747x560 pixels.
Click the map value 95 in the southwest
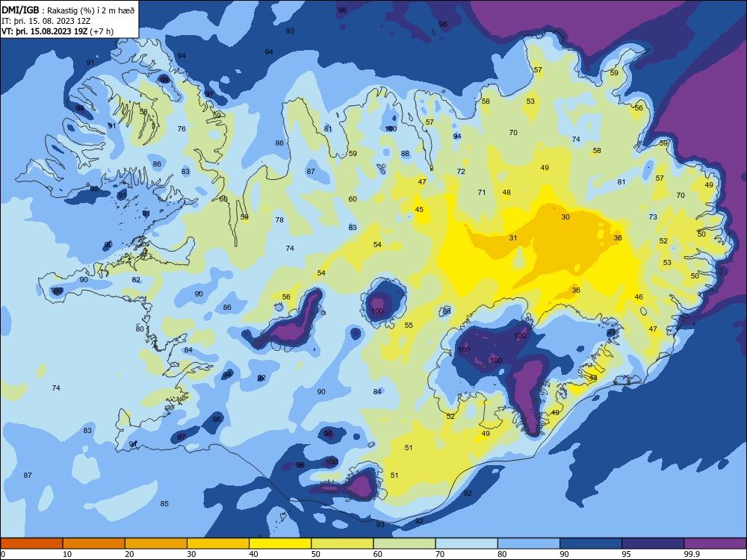pyautogui.click(x=217, y=420)
